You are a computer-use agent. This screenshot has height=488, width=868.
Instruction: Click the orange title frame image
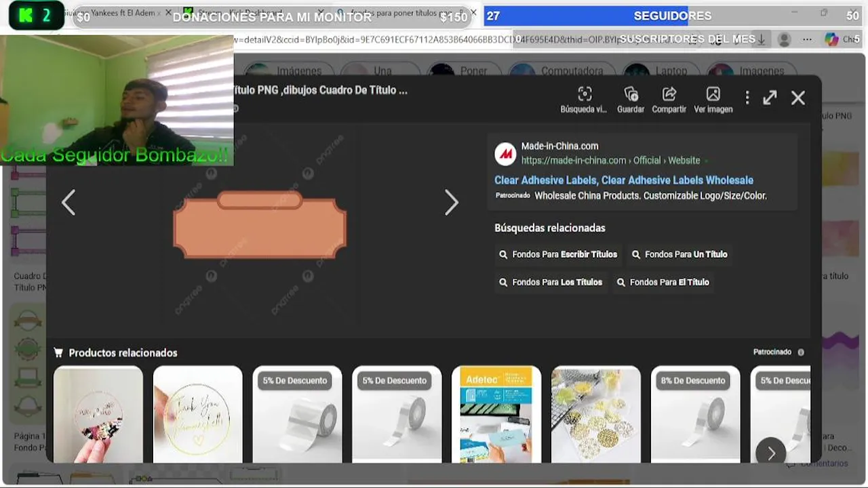click(x=260, y=224)
